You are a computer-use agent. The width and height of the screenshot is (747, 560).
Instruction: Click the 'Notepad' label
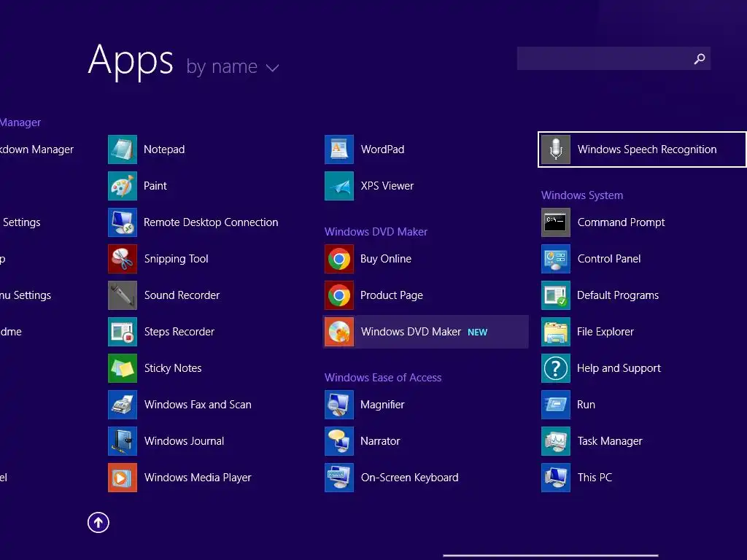(164, 149)
